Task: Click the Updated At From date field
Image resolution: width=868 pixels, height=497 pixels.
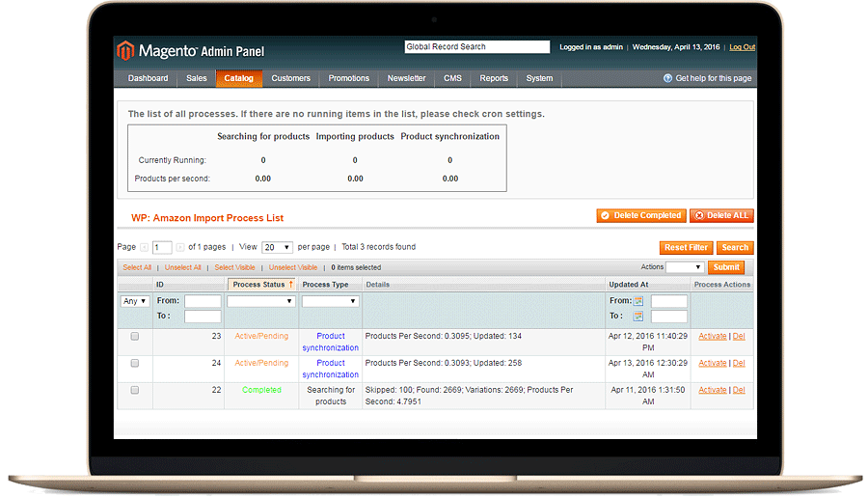Action: (668, 301)
